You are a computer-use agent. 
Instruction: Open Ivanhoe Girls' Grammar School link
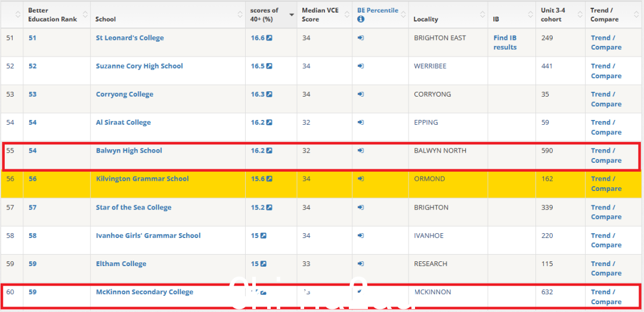point(148,236)
